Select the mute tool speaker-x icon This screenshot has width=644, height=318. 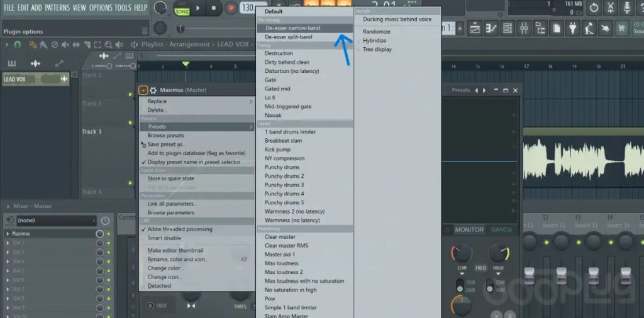pos(65,45)
